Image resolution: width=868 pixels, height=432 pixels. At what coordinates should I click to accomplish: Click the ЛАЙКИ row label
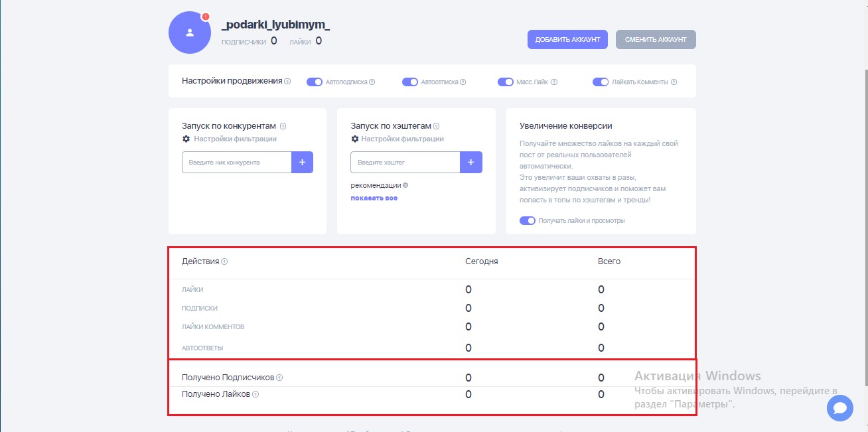(192, 290)
